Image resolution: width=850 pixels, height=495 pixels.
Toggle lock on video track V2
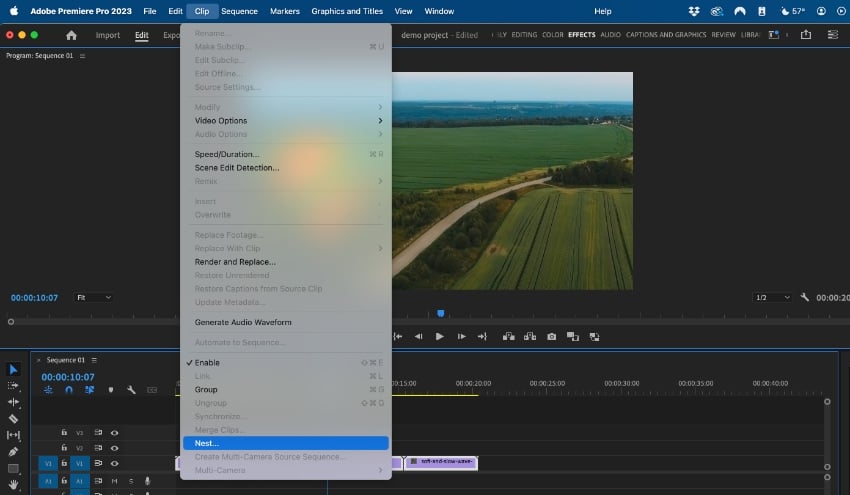coord(64,448)
